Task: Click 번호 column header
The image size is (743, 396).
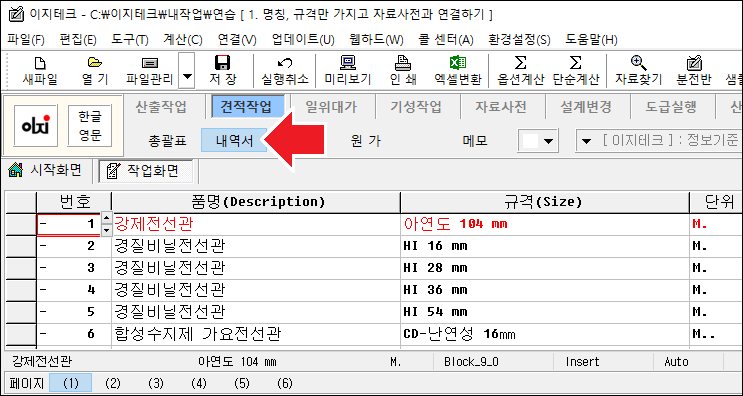Action: pyautogui.click(x=74, y=202)
